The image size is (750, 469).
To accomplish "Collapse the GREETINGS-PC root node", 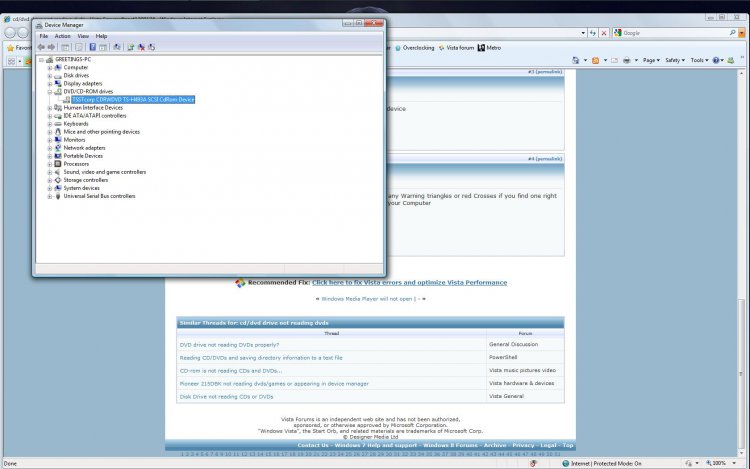I will tap(42, 60).
